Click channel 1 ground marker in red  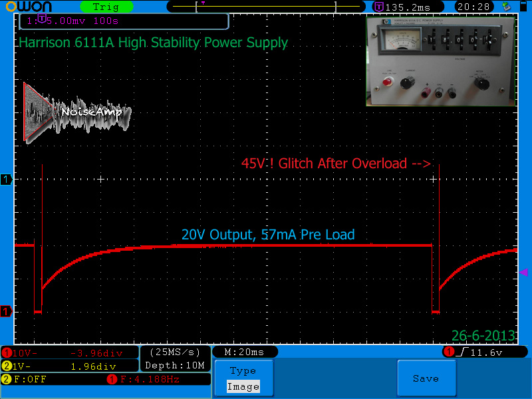[6, 311]
